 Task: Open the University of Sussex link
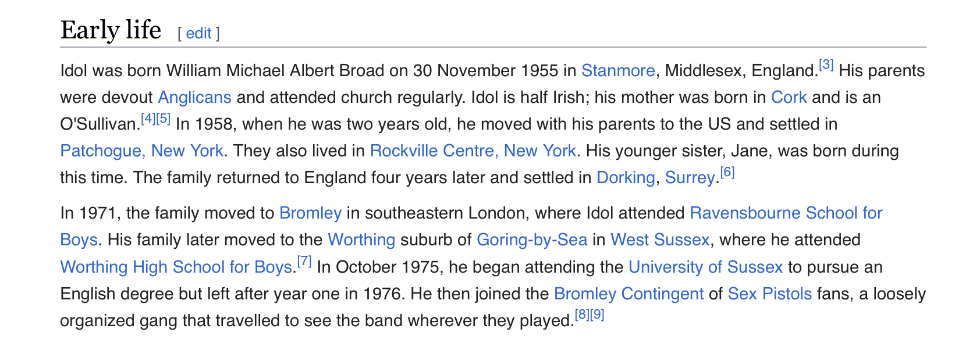tap(705, 267)
